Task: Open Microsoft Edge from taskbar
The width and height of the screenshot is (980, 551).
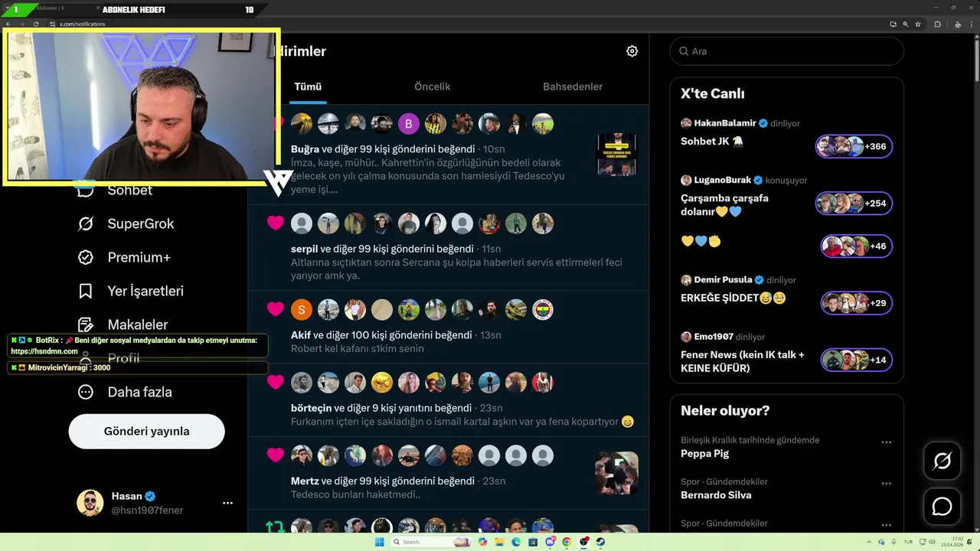Action: tap(516, 542)
